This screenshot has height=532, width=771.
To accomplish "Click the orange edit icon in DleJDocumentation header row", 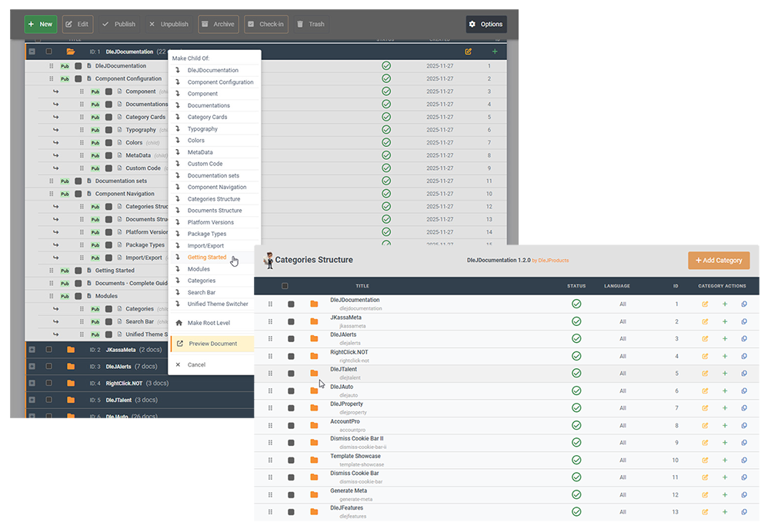I will point(468,52).
